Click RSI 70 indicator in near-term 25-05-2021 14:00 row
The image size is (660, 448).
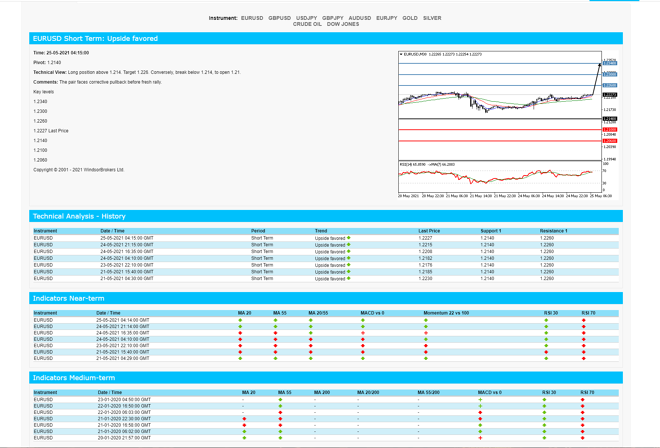pos(584,320)
